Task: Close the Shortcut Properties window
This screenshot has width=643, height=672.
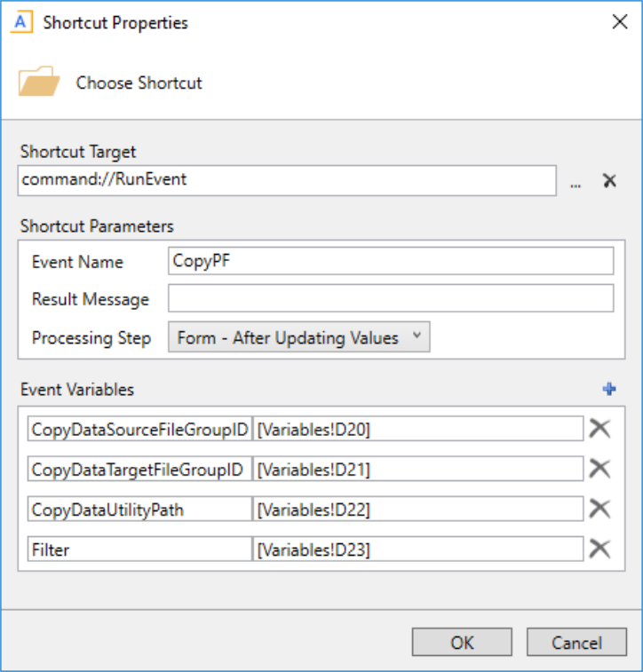Action: click(x=620, y=22)
